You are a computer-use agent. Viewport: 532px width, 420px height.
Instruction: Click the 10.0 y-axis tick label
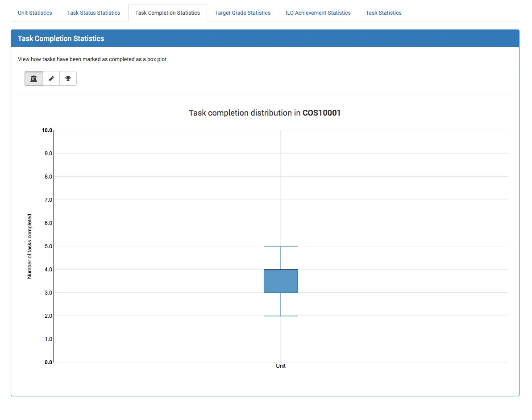pos(48,130)
